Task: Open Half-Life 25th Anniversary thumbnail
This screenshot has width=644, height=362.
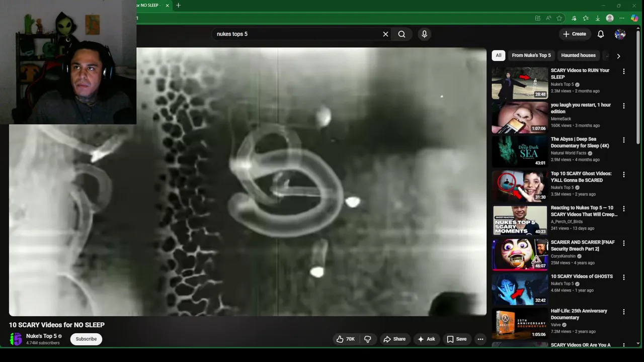Action: pyautogui.click(x=520, y=323)
